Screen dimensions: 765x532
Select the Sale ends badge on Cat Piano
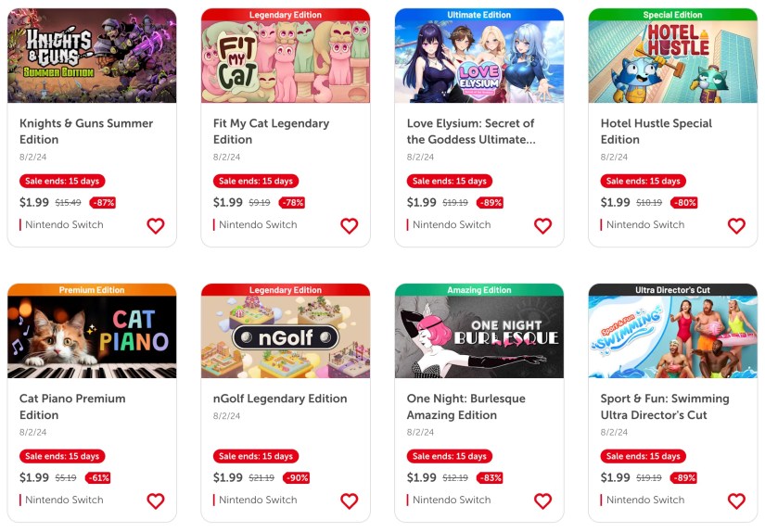[x=62, y=456]
